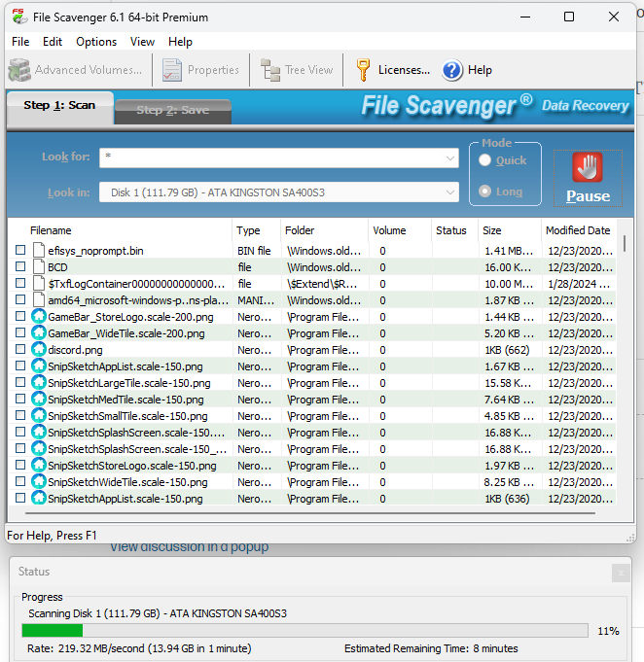Viewport: 644px width, 662px height.
Task: Close the Status panel
Action: [621, 573]
